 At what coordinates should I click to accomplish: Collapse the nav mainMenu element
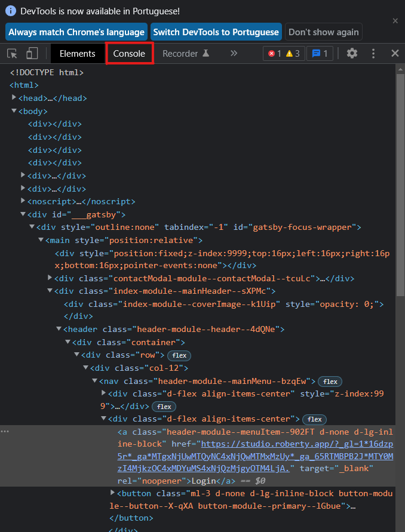click(95, 381)
